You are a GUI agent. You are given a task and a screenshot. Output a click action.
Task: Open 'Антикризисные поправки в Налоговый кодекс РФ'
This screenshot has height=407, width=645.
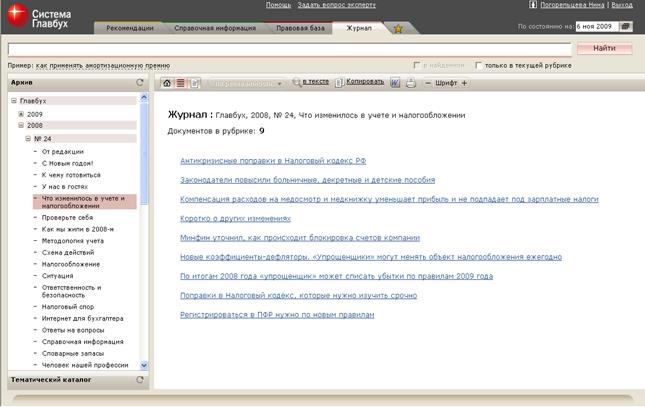coord(273,160)
